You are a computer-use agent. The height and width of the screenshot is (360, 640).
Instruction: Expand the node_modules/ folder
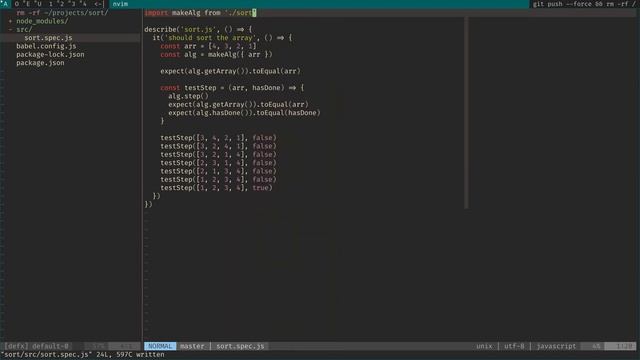pyautogui.click(x=42, y=21)
